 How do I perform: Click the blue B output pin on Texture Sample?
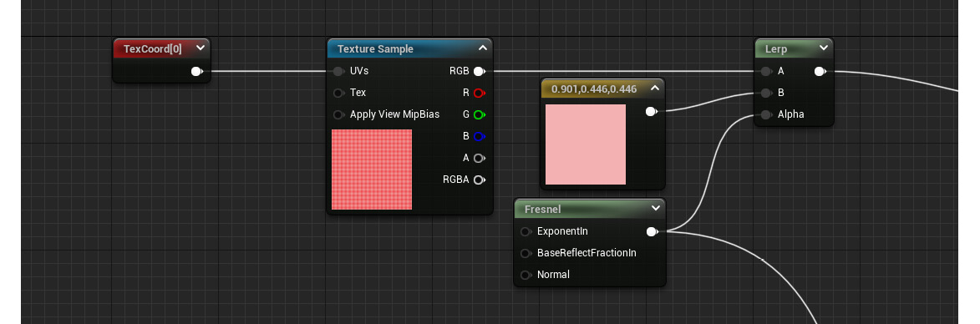coord(480,136)
